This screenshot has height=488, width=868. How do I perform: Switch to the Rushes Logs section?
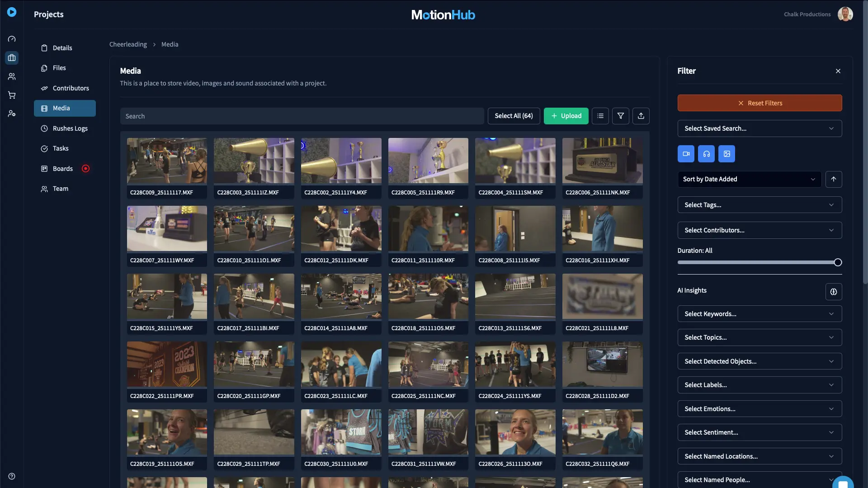coord(70,128)
